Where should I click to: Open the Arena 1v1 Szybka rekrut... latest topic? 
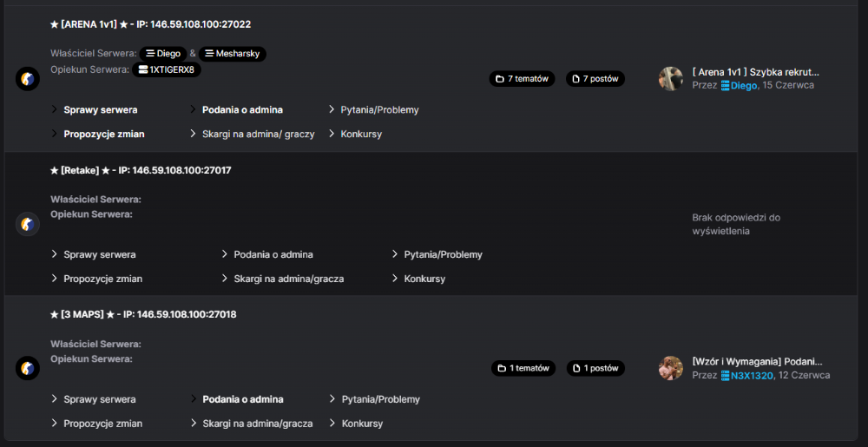[x=756, y=72]
